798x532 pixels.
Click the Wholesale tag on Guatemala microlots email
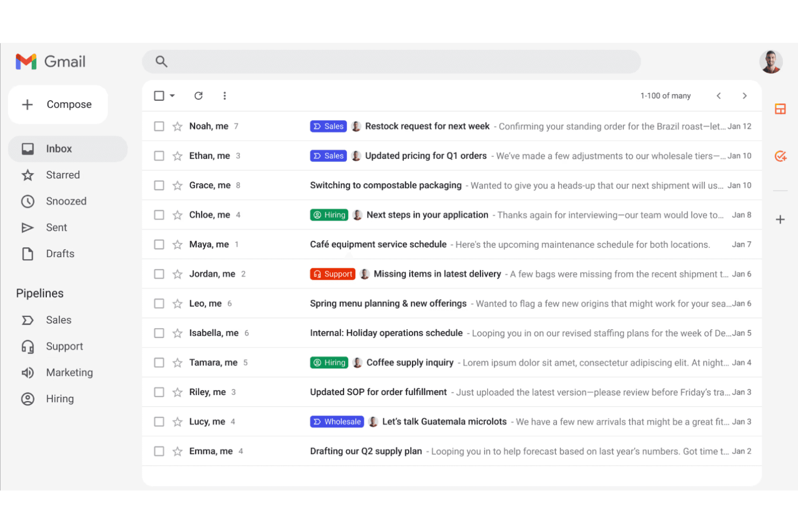pos(337,422)
